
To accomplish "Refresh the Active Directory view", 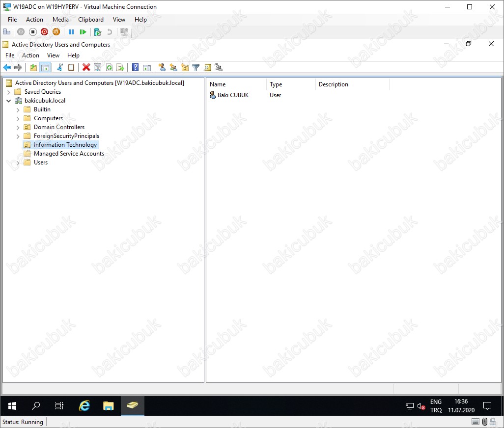I will (x=109, y=67).
